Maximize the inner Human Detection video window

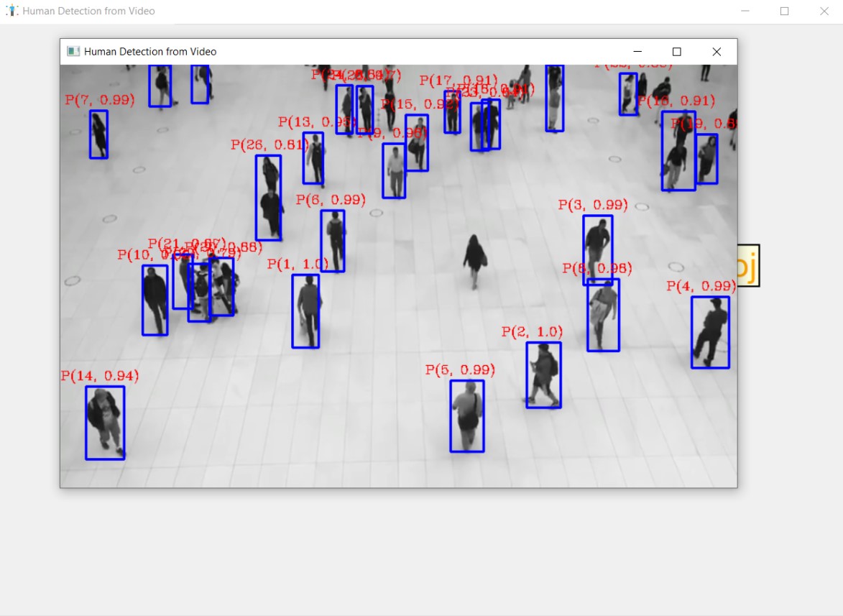[677, 52]
